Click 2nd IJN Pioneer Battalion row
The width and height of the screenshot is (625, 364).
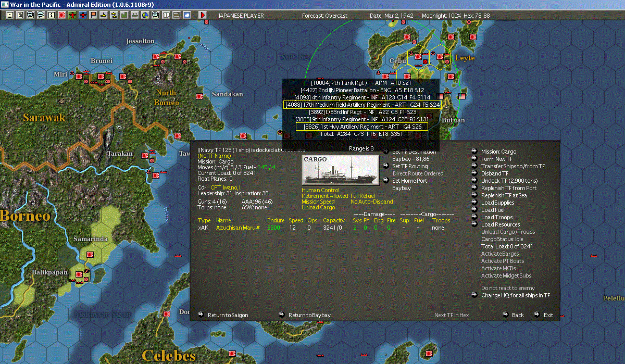pyautogui.click(x=362, y=90)
